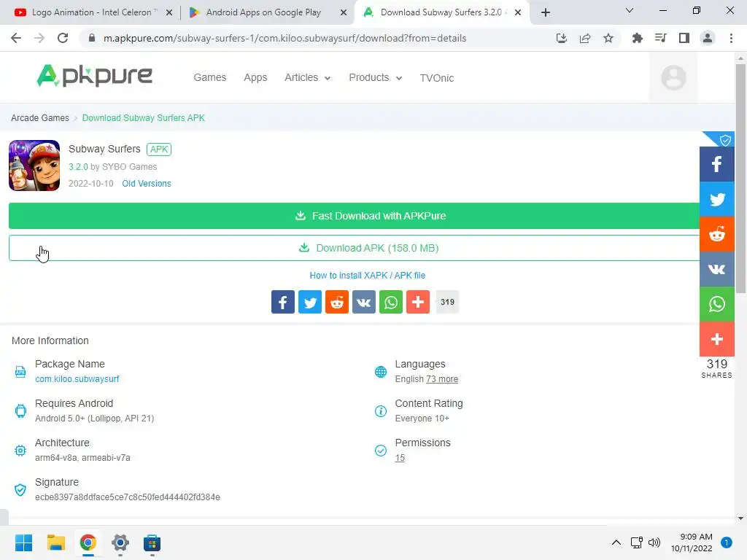This screenshot has width=747, height=560.
Task: Share via Twitter icon under download buttons
Action: 310,302
